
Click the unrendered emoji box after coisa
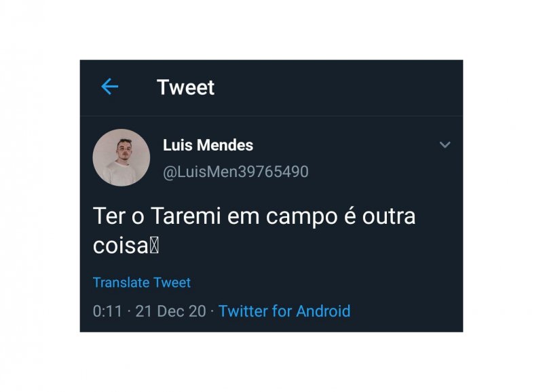click(x=155, y=246)
